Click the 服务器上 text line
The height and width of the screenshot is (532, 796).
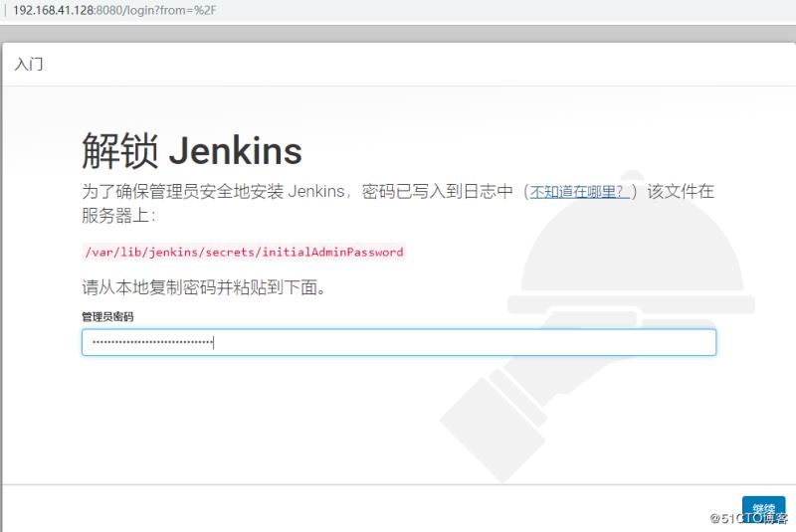117,216
